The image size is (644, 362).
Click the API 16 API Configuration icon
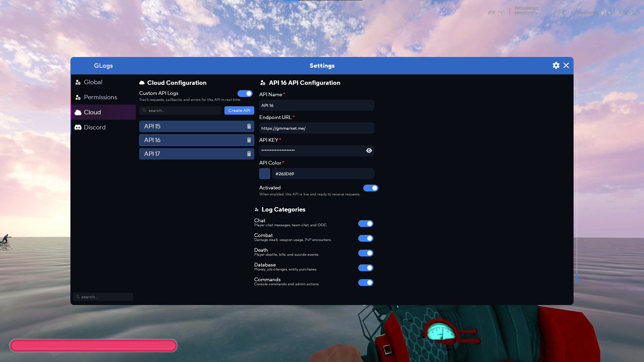click(x=263, y=83)
